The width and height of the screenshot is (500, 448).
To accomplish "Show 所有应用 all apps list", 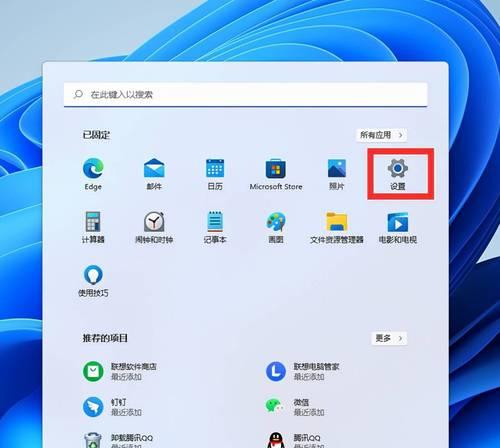I will (x=382, y=135).
